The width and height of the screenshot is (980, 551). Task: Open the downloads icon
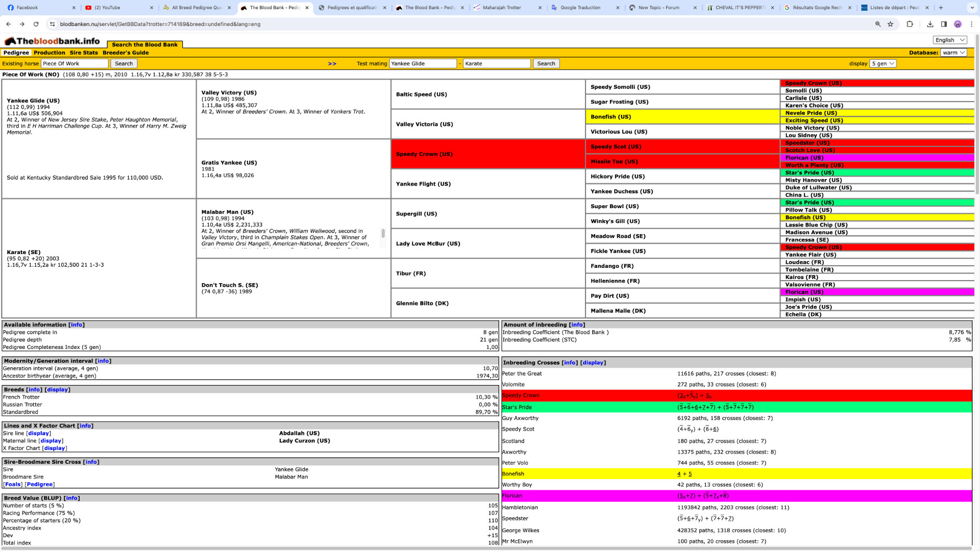click(930, 24)
